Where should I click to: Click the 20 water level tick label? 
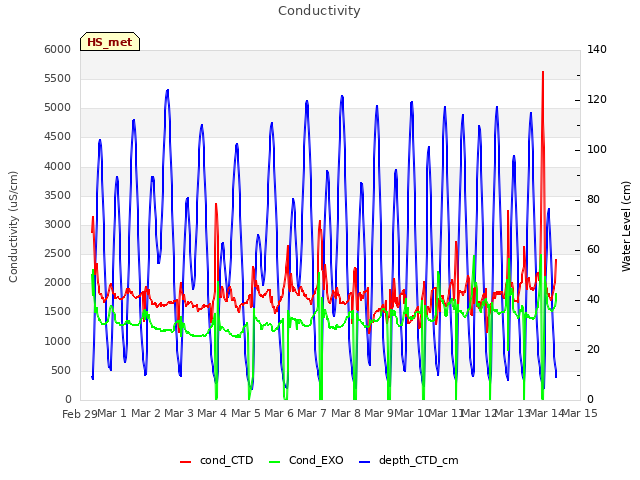593,350
